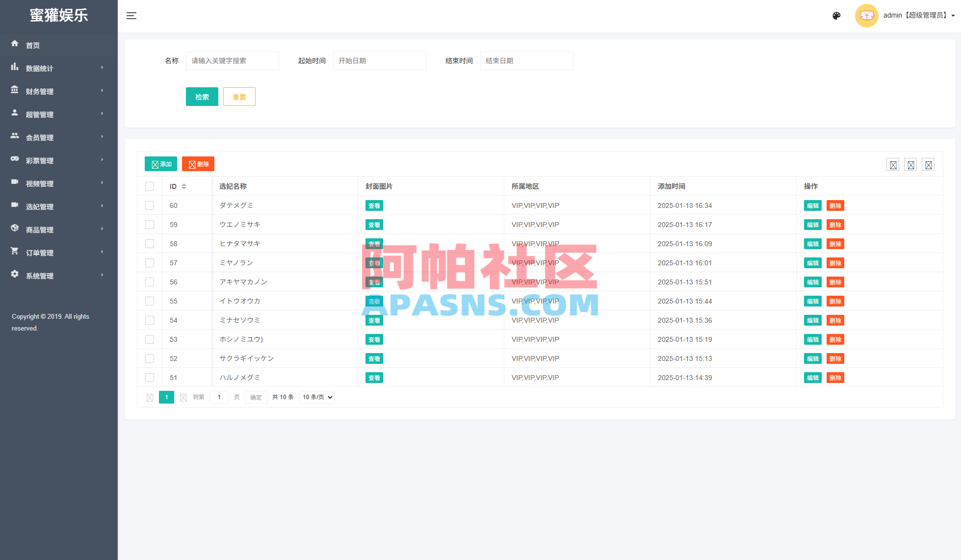Open the theme palette icon in the header
The width and height of the screenshot is (961, 560).
click(x=836, y=16)
